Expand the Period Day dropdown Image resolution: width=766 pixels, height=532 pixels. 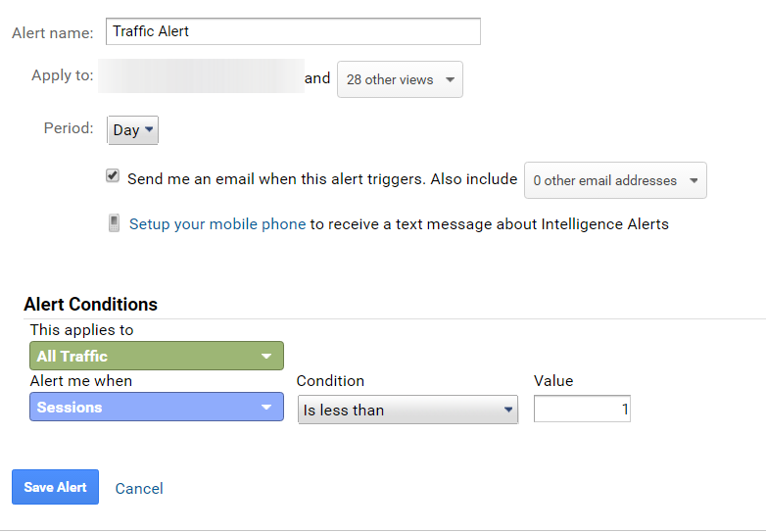132,130
